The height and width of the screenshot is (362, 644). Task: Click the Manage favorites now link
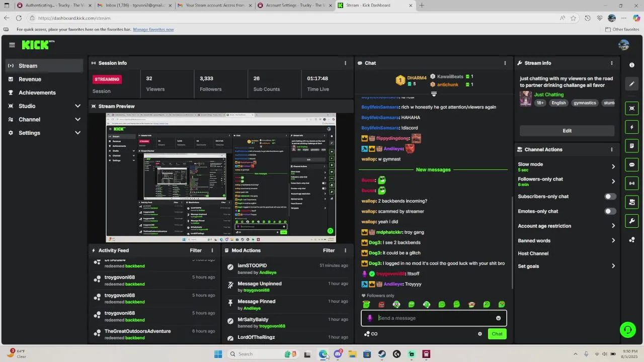(x=153, y=29)
